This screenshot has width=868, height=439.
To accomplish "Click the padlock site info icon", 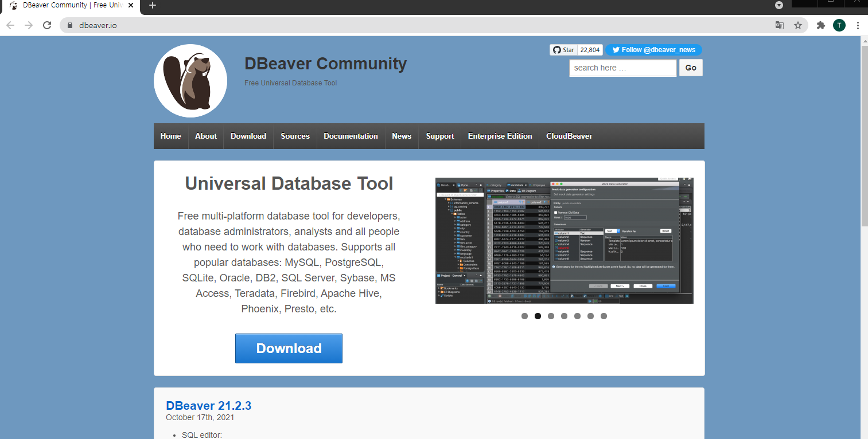I will 70,25.
